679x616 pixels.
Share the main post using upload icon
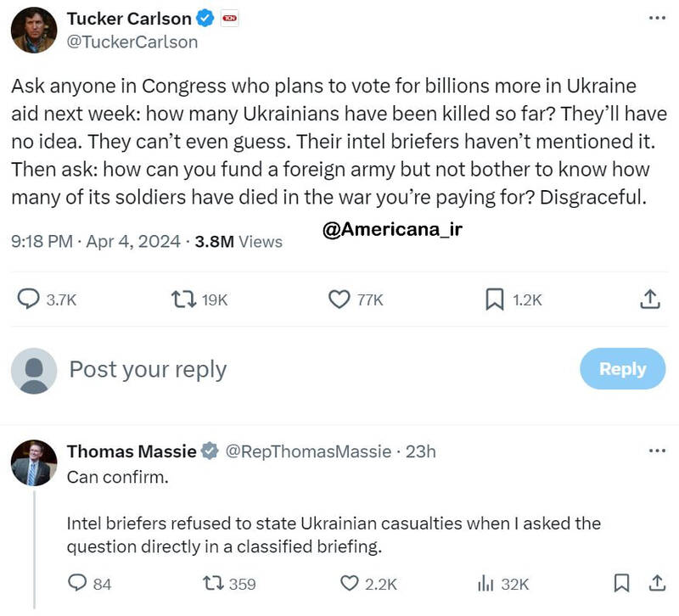[649, 299]
